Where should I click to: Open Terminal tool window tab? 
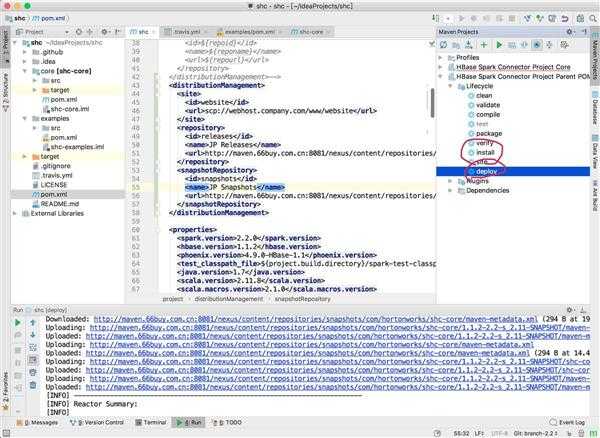coord(151,422)
